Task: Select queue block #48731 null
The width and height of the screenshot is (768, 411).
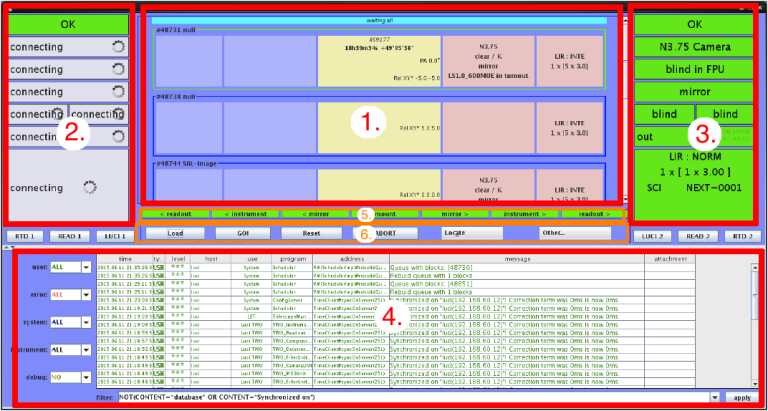Action: (379, 60)
